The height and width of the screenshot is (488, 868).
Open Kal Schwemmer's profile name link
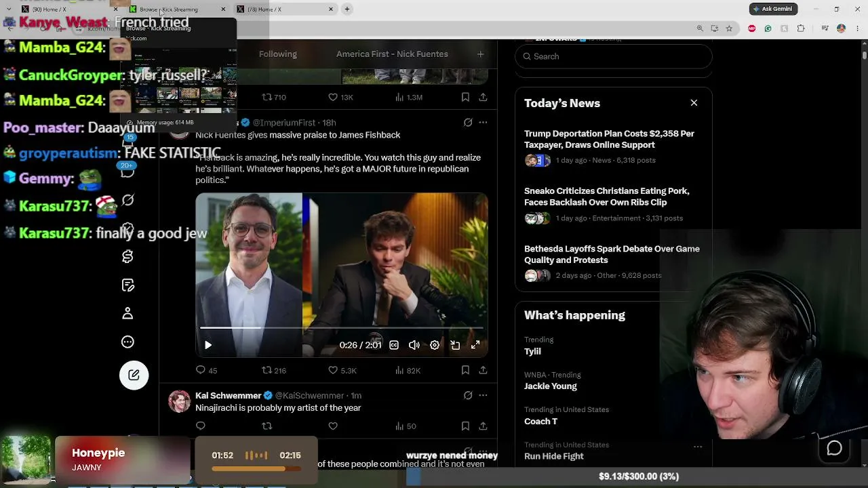coord(229,395)
